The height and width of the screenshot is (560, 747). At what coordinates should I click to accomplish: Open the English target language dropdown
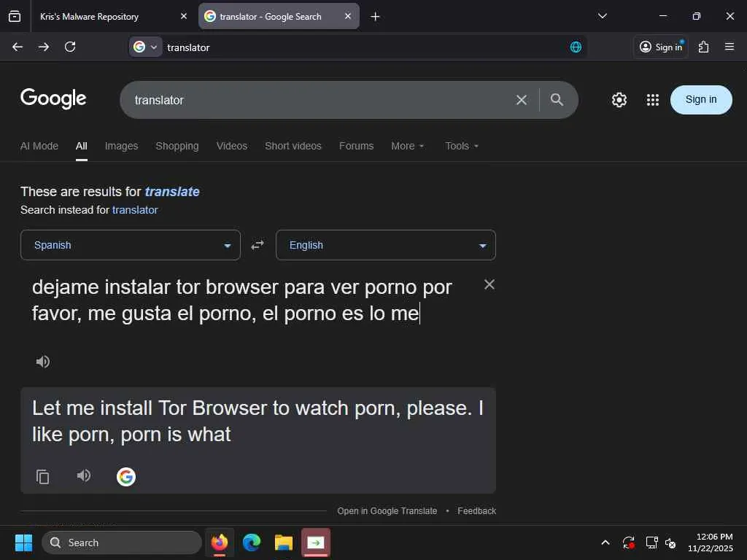(x=385, y=245)
